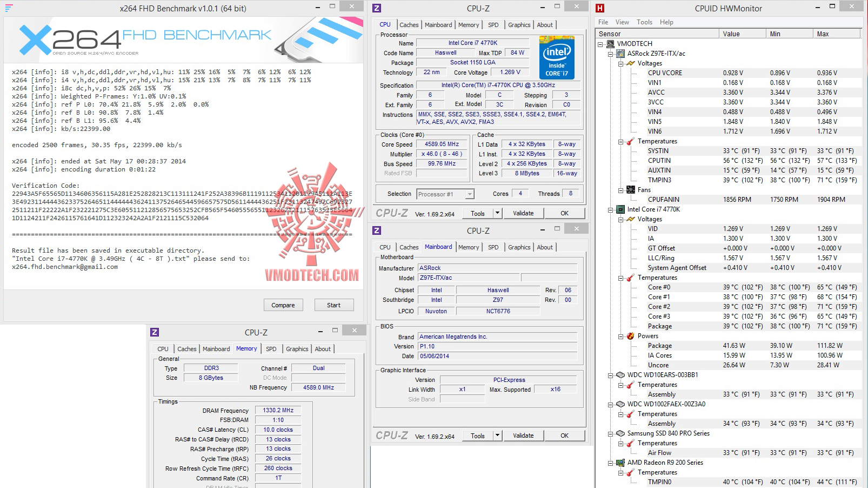Open the File menu in HWMonitor
Image resolution: width=868 pixels, height=488 pixels.
[x=603, y=22]
